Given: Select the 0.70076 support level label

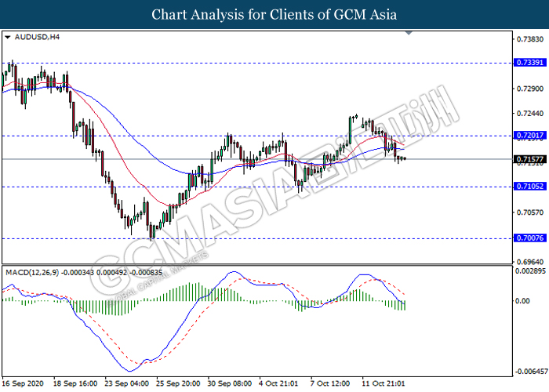Looking at the screenshot, I should 530,238.
